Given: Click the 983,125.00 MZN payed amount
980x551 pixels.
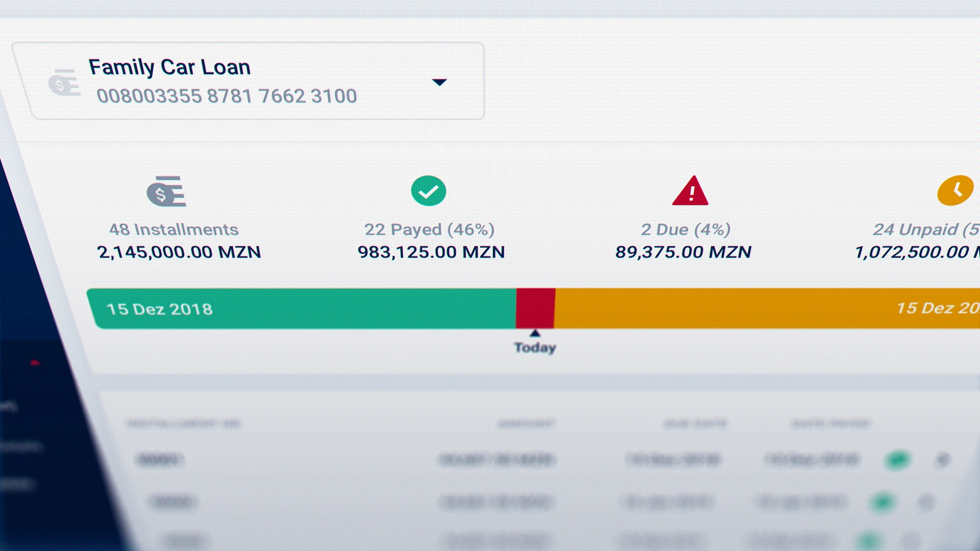Looking at the screenshot, I should [x=431, y=252].
